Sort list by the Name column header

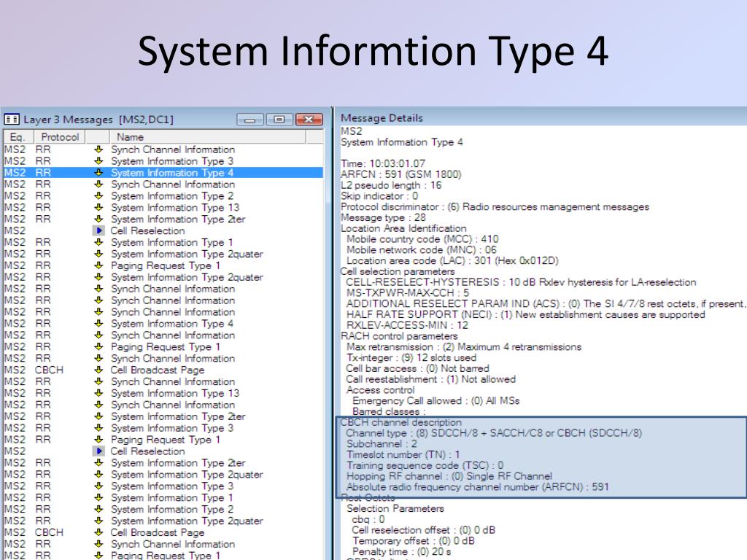pos(208,137)
